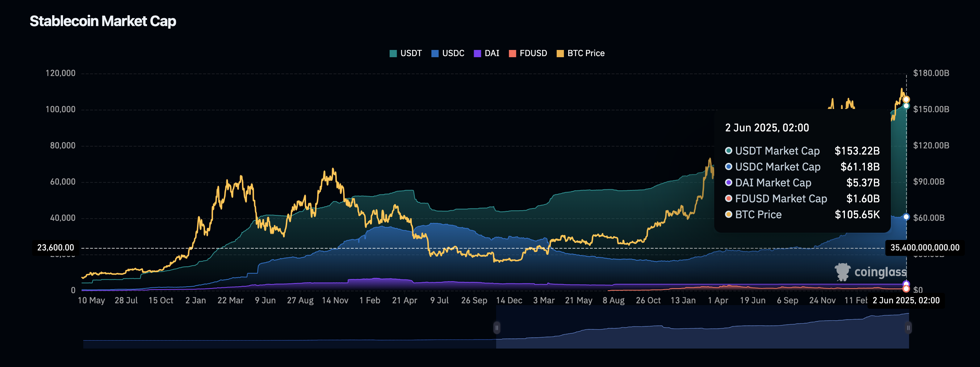This screenshot has width=980, height=367.
Task: Click the 23,600.00 crosshair price label
Action: click(x=55, y=248)
